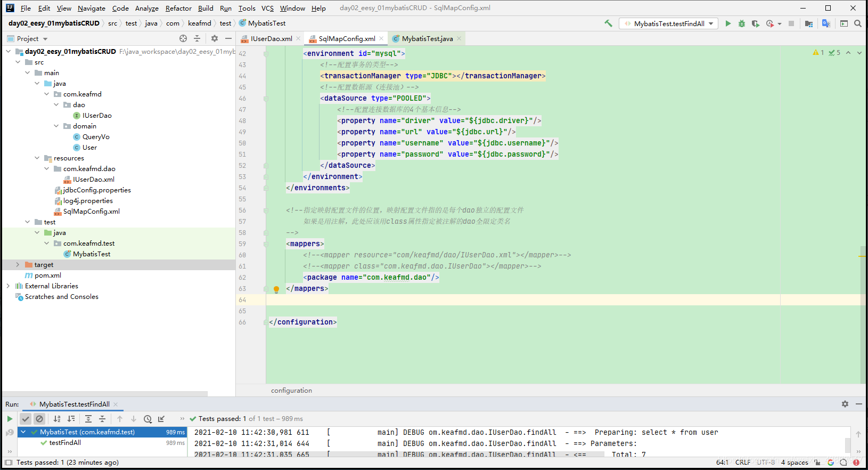Image resolution: width=868 pixels, height=470 pixels.
Task: Expand External Libraries node
Action: 8,286
